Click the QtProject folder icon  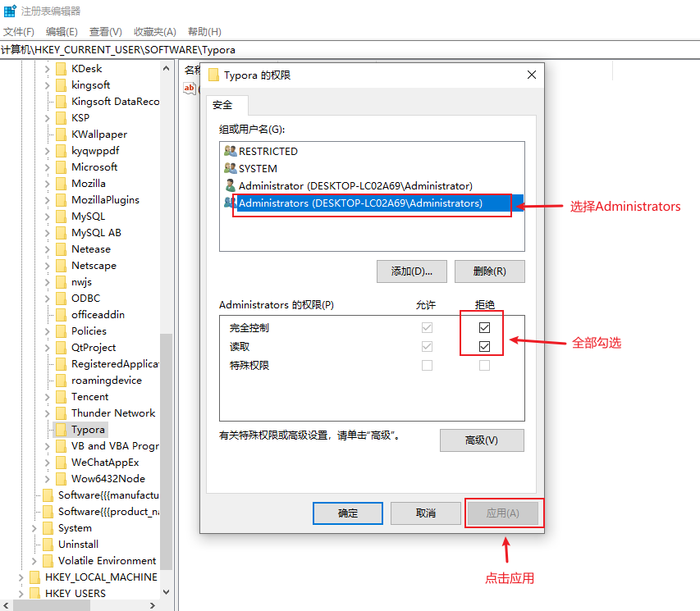(62, 348)
